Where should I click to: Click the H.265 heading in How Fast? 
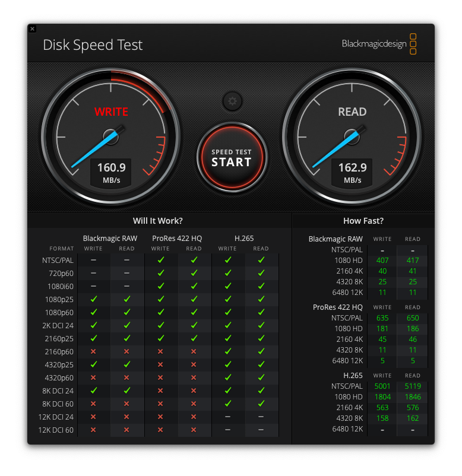pyautogui.click(x=353, y=376)
